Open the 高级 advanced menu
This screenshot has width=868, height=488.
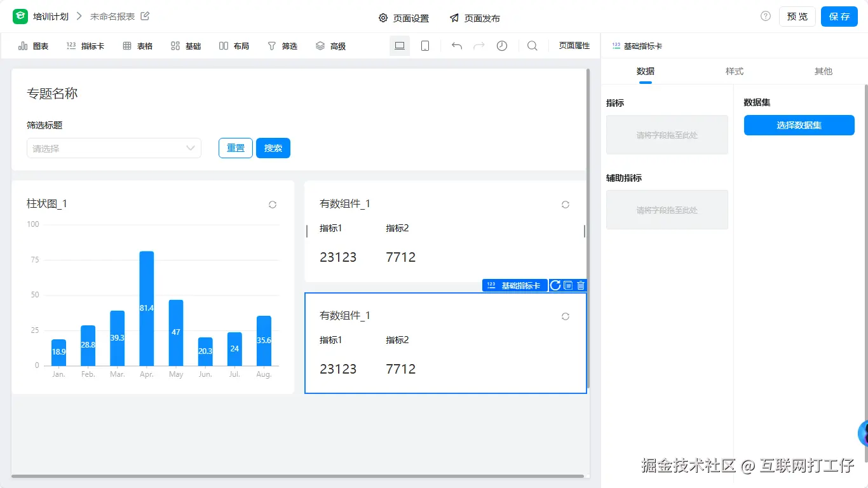pos(330,46)
